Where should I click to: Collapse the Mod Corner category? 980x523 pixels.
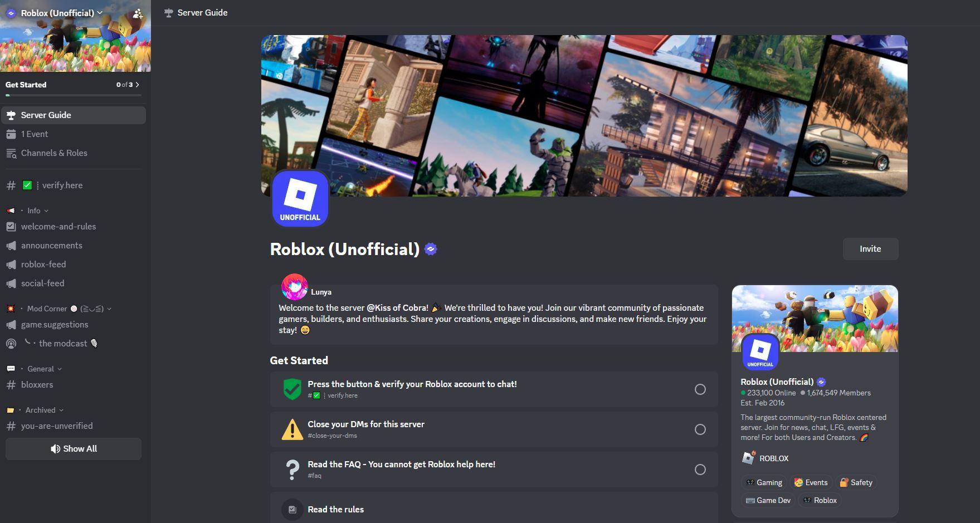pyautogui.click(x=59, y=309)
